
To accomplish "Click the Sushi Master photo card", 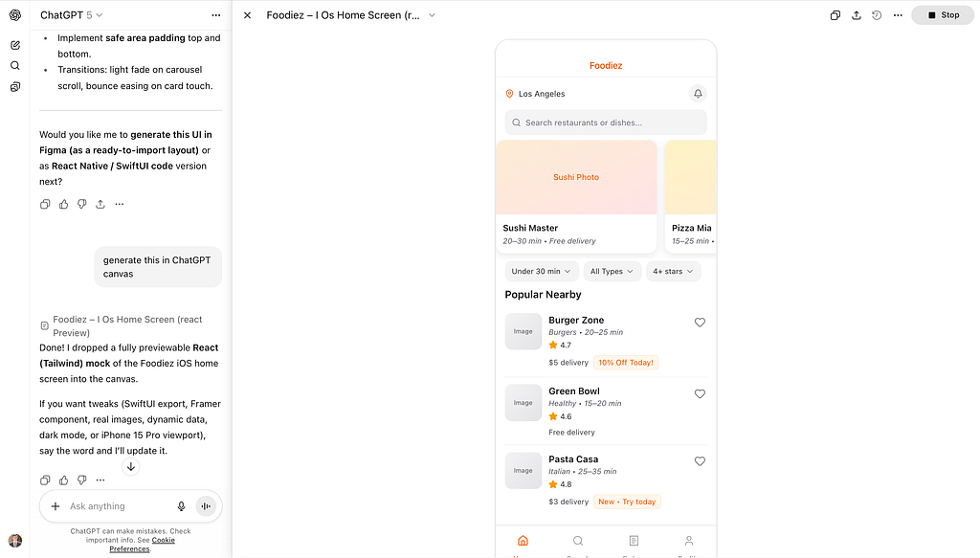I will point(576,178).
